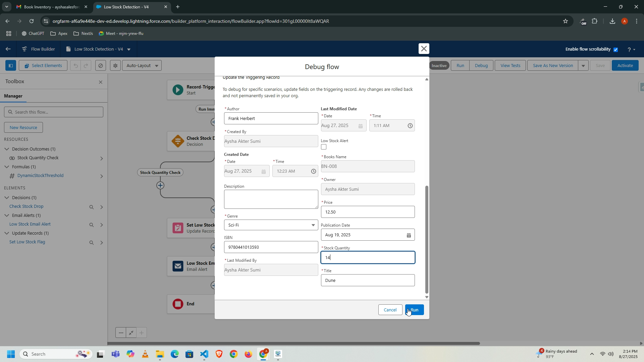Open the Auto-Layout dropdown
This screenshot has width=644, height=362.
(x=142, y=66)
